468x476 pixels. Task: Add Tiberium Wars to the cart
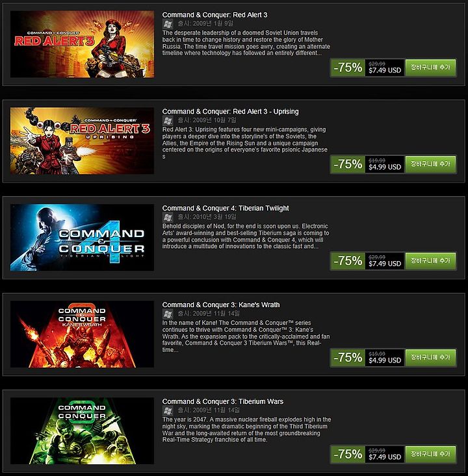430,454
